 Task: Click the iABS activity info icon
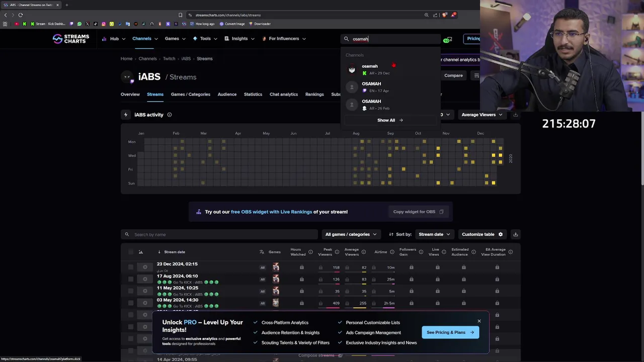pyautogui.click(x=170, y=115)
